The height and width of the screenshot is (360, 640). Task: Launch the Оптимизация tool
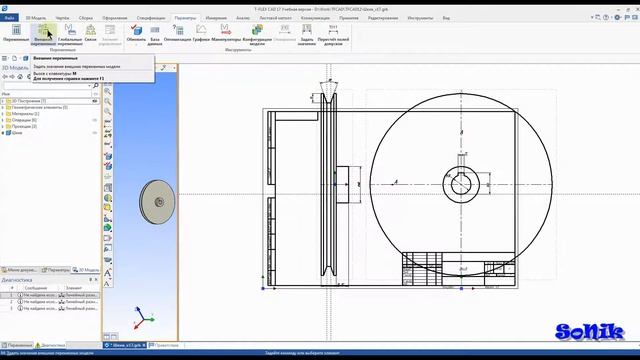(178, 33)
